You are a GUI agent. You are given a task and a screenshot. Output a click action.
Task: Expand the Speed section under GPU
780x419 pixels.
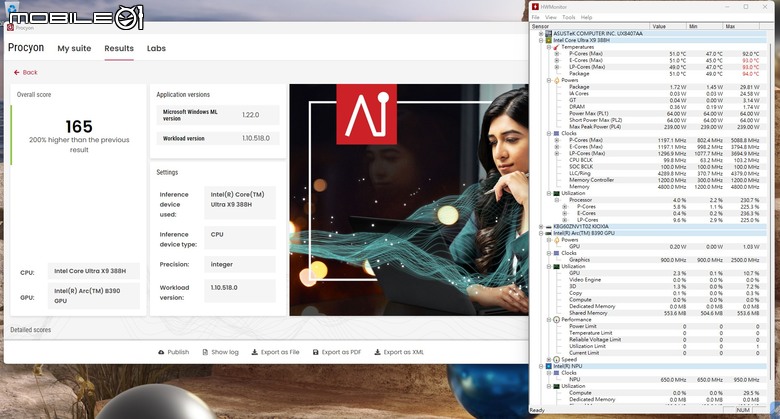[x=548, y=359]
